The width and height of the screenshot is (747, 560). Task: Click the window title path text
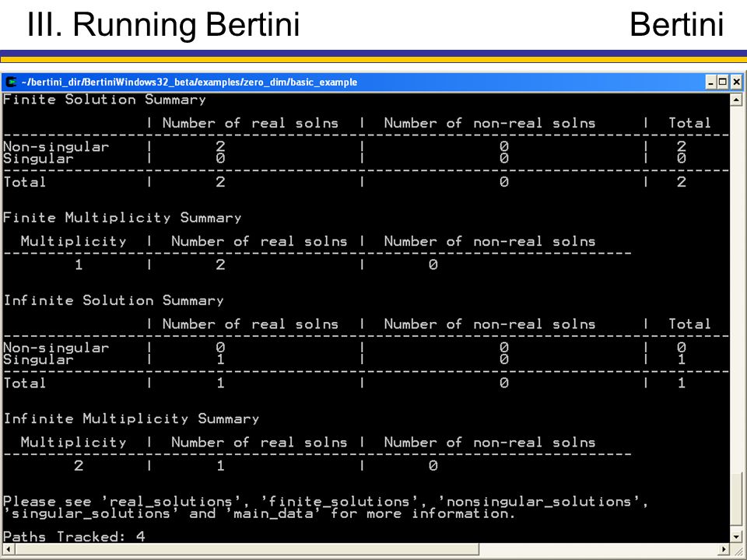[x=189, y=82]
